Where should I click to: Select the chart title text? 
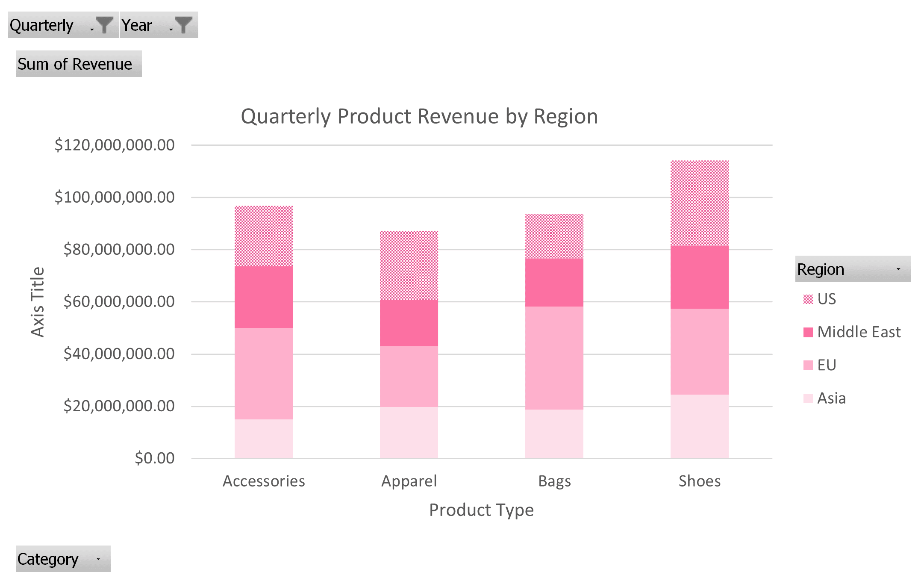(x=419, y=116)
